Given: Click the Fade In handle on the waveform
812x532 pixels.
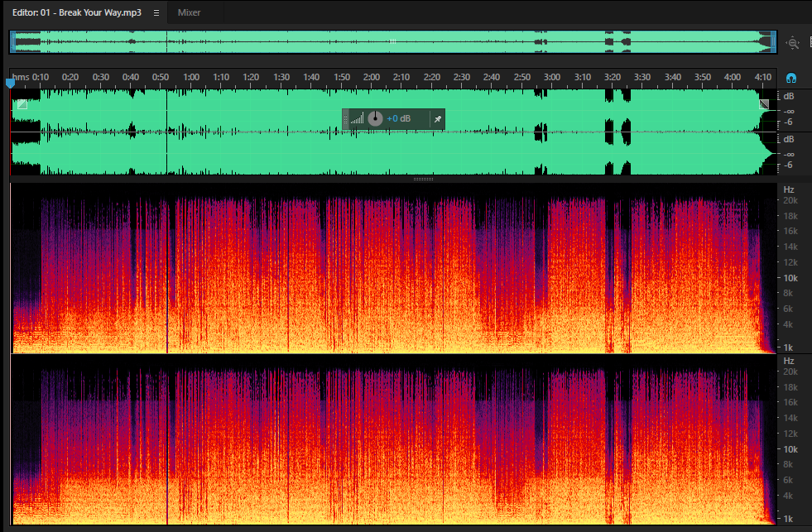Looking at the screenshot, I should [22, 104].
